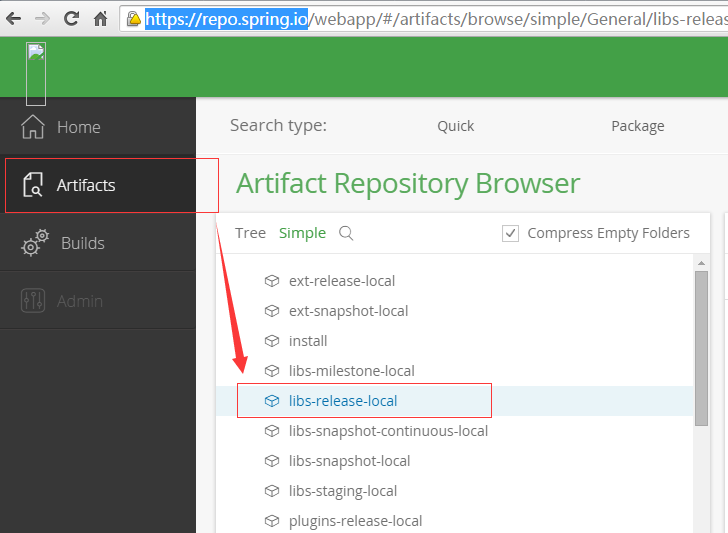Open libs-snapshot-continuous-local repository
728x533 pixels.
point(388,431)
